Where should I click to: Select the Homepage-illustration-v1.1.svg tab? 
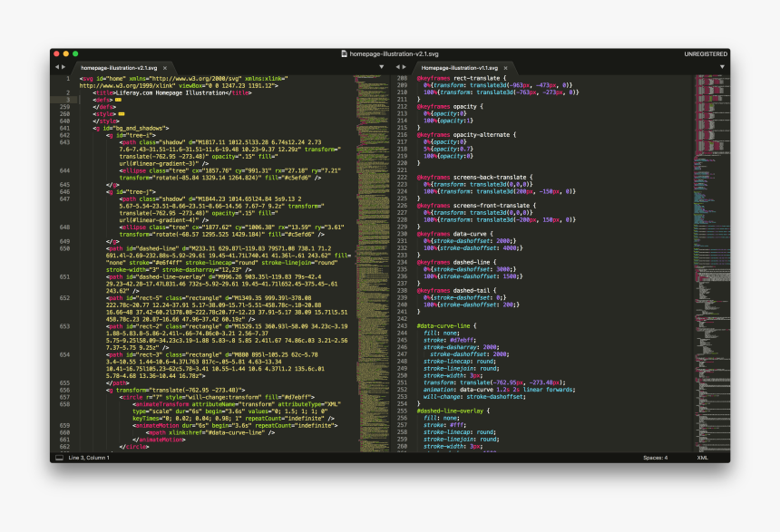point(457,67)
